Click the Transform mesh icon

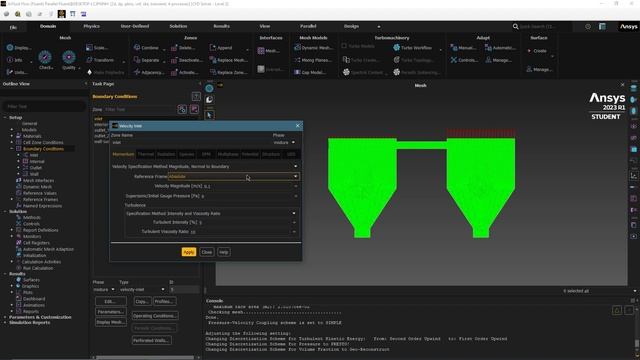click(x=89, y=60)
